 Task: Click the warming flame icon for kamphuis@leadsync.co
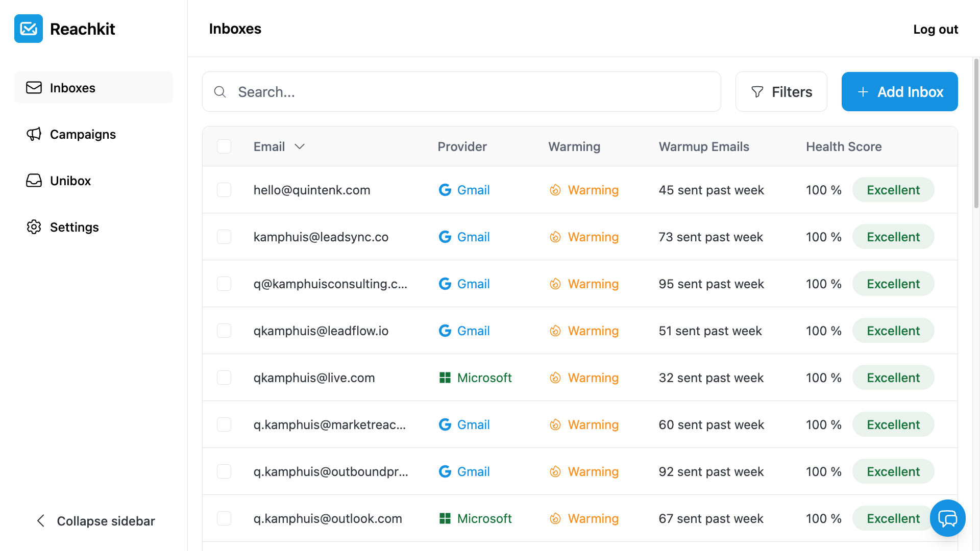pyautogui.click(x=555, y=237)
